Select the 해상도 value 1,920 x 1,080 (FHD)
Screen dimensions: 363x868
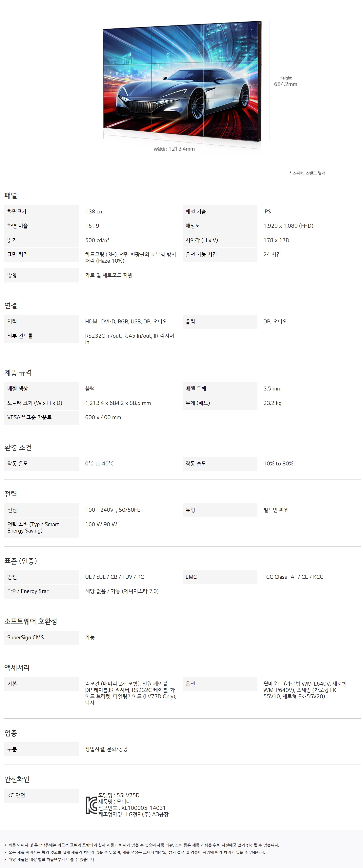pos(288,226)
